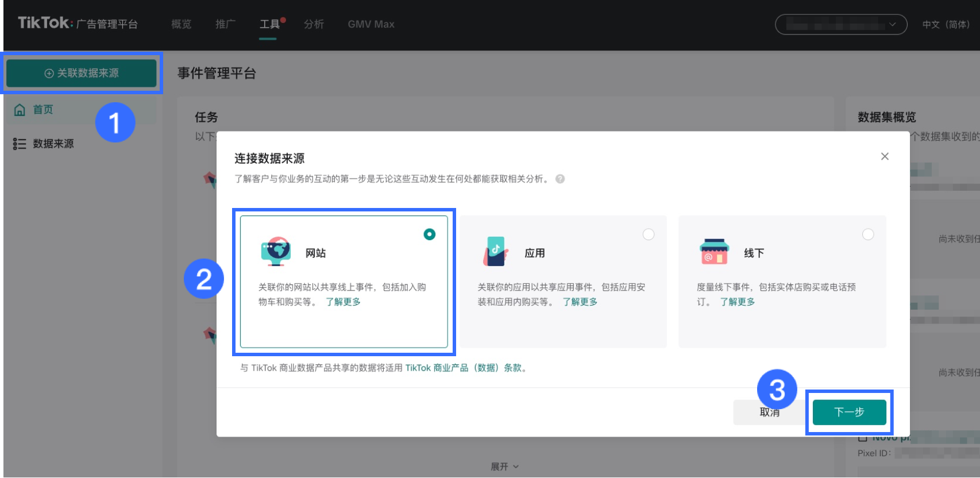Open TikTok 商业产品（数据）条款 link
980x478 pixels.
pyautogui.click(x=463, y=368)
